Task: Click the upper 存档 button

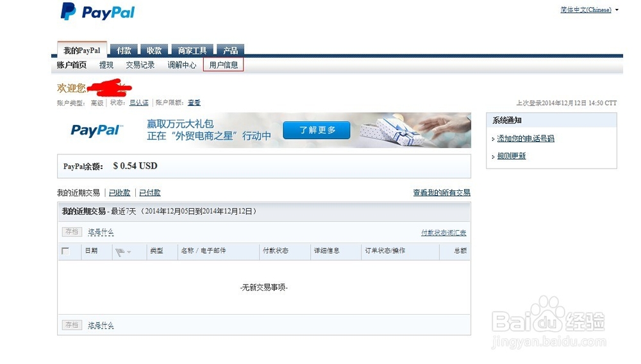Action: pyautogui.click(x=72, y=231)
